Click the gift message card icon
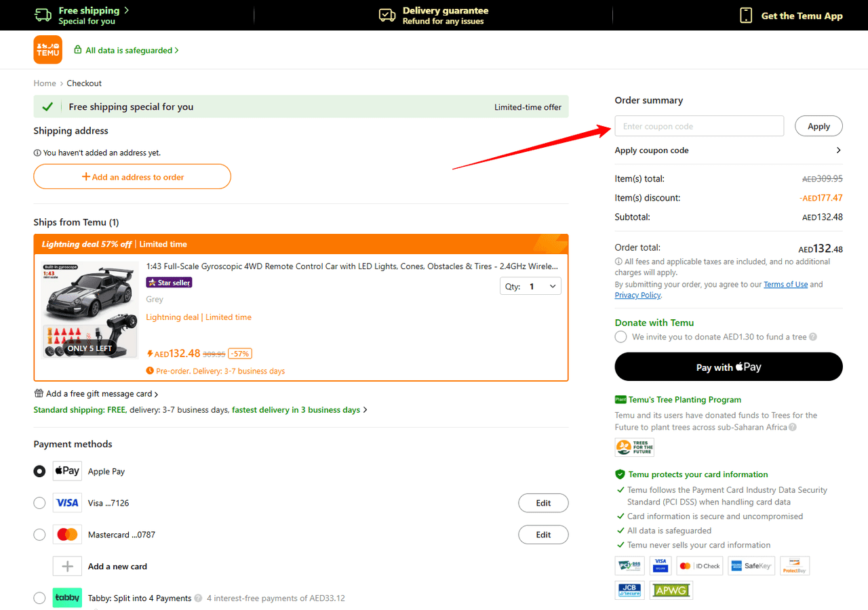The image size is (868, 610). click(x=39, y=393)
